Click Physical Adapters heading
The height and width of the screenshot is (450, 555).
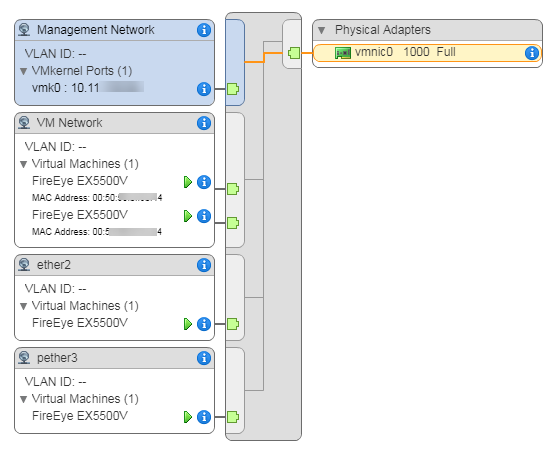[x=383, y=30]
